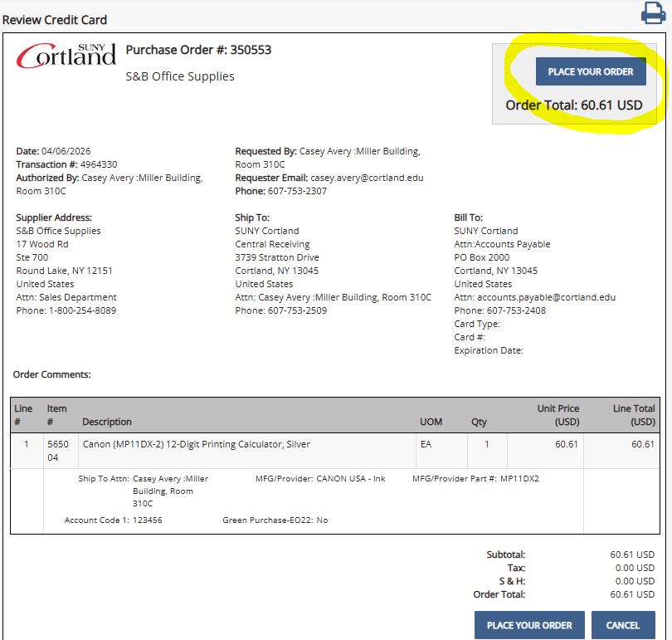Click the highlighted Place Your Order button

[591, 71]
